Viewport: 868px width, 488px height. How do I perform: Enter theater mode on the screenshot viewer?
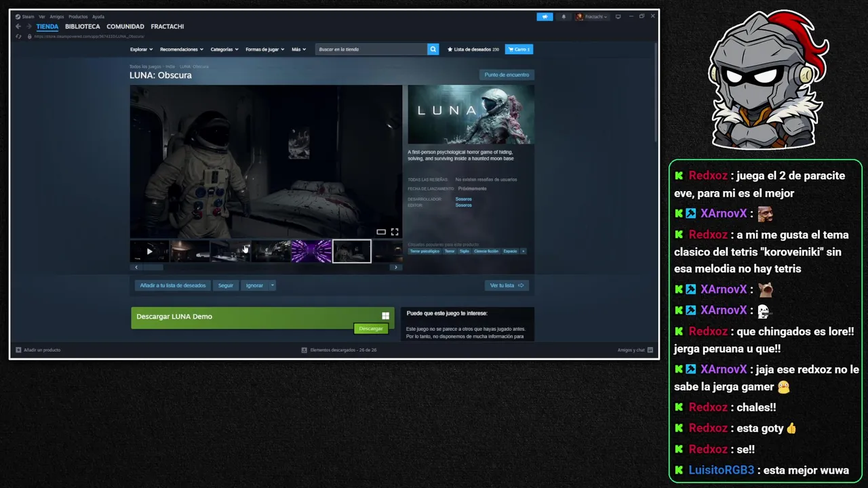381,232
